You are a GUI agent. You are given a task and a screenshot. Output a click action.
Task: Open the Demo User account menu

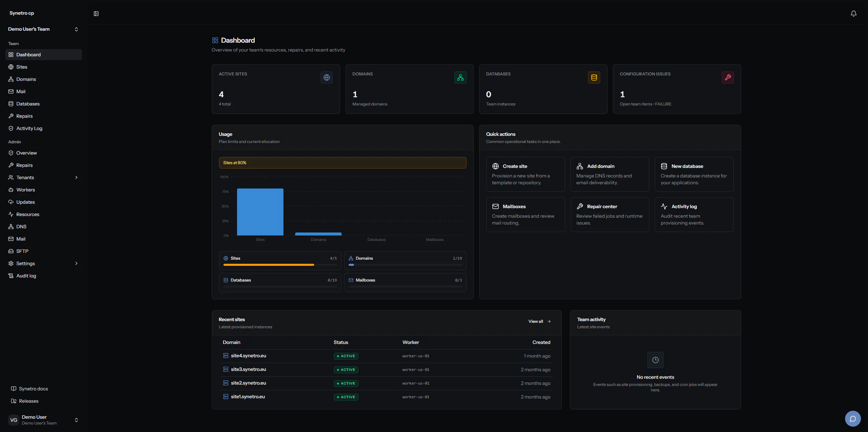point(44,420)
